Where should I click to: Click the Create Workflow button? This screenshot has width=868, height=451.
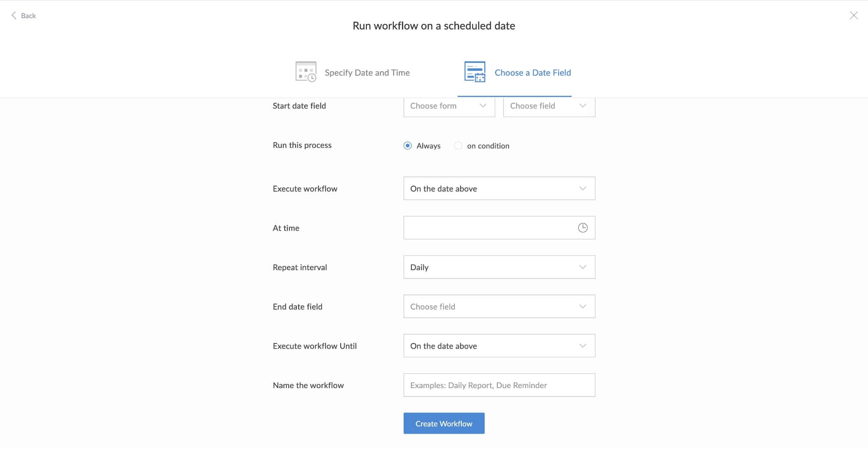[x=444, y=423]
